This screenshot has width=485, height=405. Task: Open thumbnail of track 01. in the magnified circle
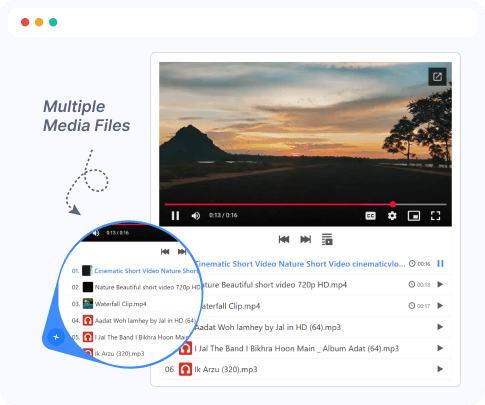coord(87,271)
